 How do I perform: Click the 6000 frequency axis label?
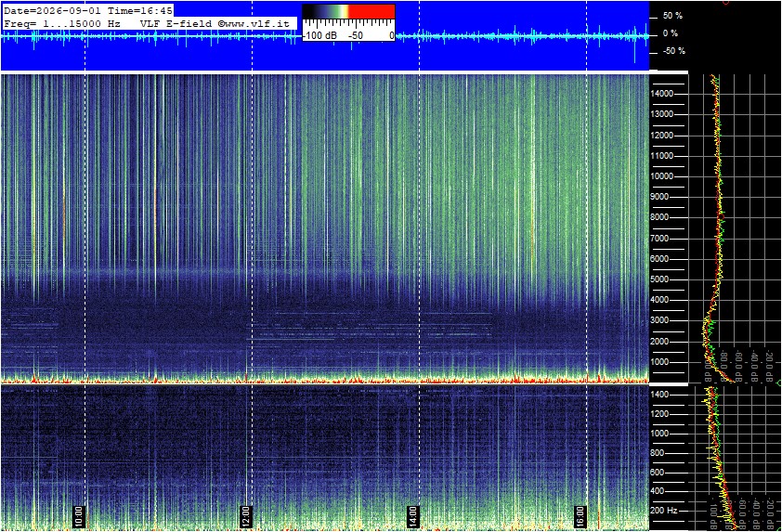coord(659,259)
